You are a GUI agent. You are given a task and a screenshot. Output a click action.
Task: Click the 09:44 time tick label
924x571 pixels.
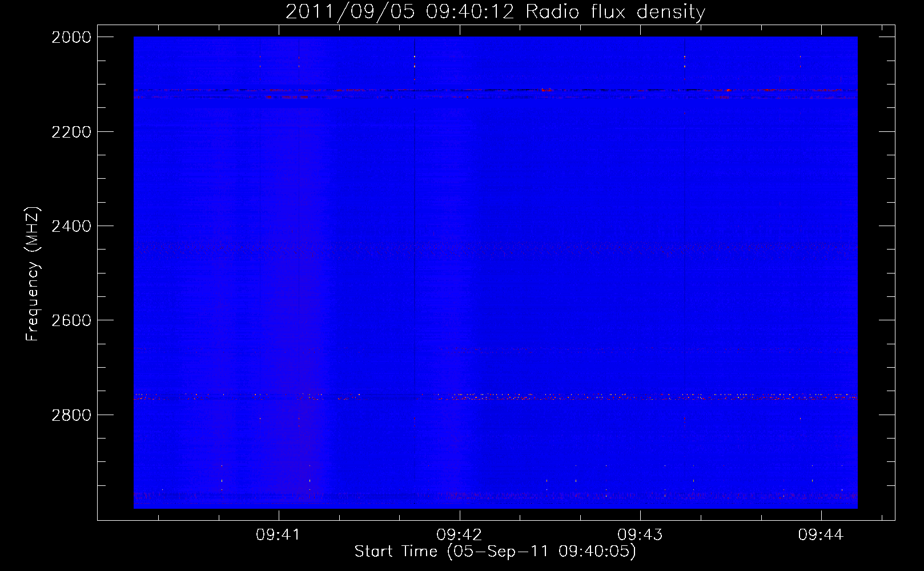pos(821,534)
